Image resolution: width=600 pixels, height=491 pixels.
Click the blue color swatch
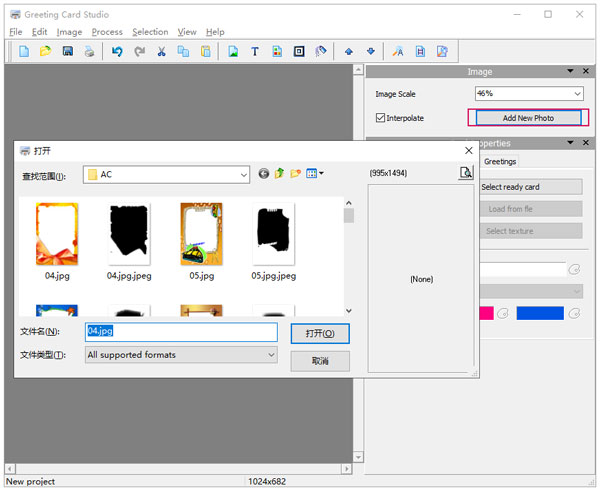coord(540,313)
